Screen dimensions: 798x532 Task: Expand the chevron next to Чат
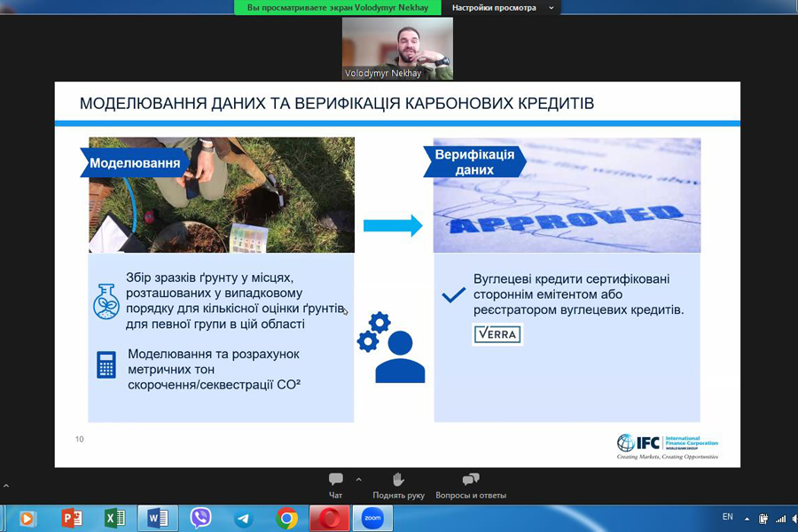click(x=358, y=479)
